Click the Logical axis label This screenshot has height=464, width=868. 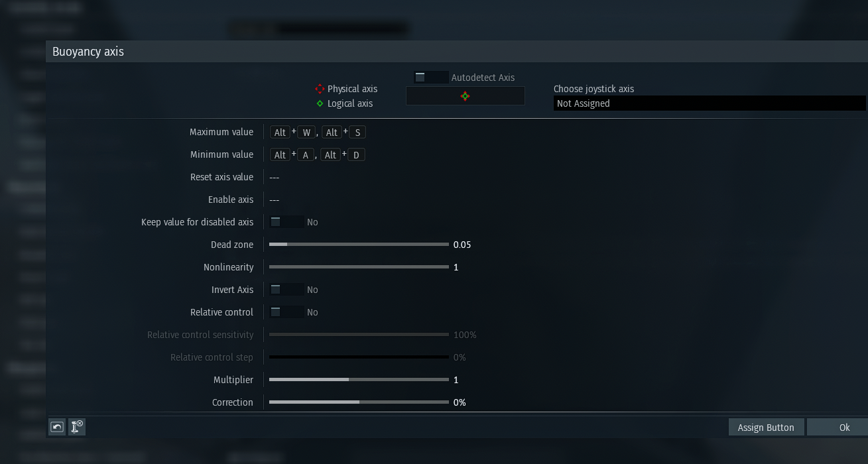click(349, 103)
